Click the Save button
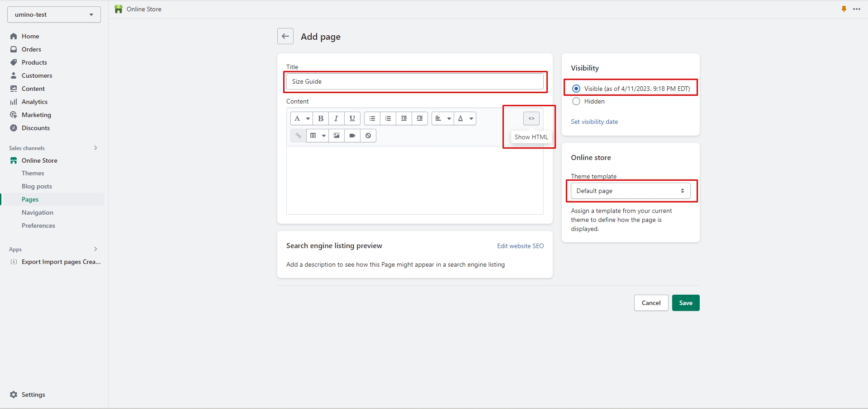Screen dimensions: 868x409 pyautogui.click(x=685, y=303)
